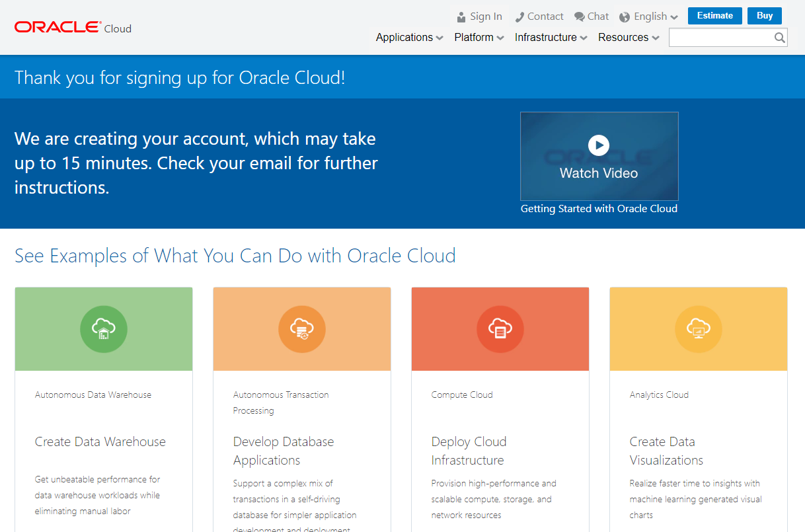
Task: Open the Deploy Cloud Infrastructure card title
Action: click(x=469, y=451)
